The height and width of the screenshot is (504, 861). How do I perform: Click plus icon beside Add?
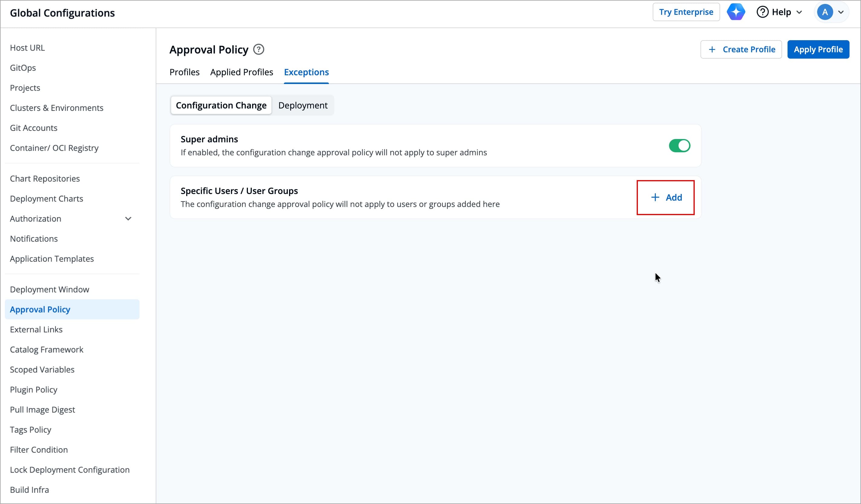655,197
